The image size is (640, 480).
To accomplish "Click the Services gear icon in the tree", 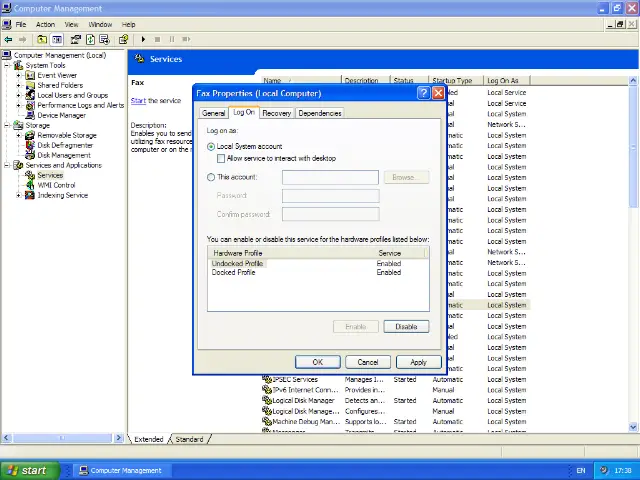I will tap(30, 175).
